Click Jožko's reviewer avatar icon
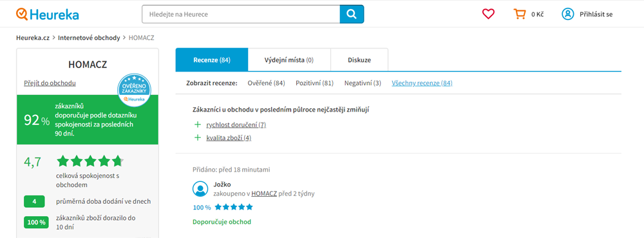 coord(200,189)
